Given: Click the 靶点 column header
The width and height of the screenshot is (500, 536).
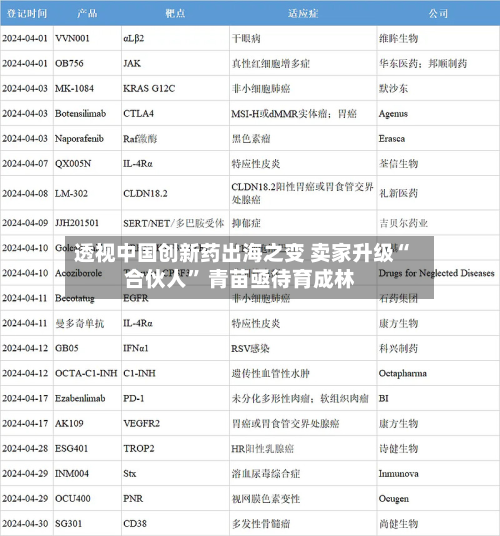Looking at the screenshot, I should pyautogui.click(x=175, y=13).
